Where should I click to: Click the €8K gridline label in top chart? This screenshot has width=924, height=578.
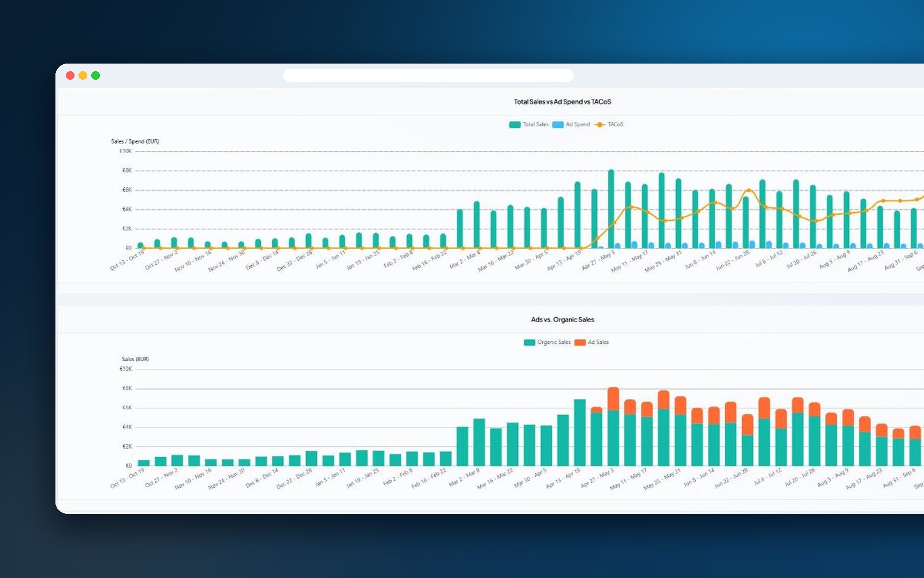[x=127, y=171]
